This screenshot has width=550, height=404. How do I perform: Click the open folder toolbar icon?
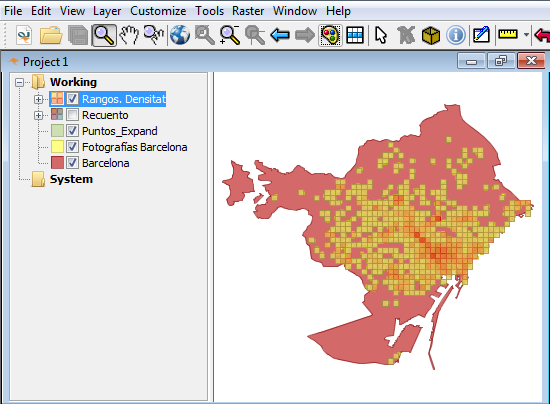[51, 35]
